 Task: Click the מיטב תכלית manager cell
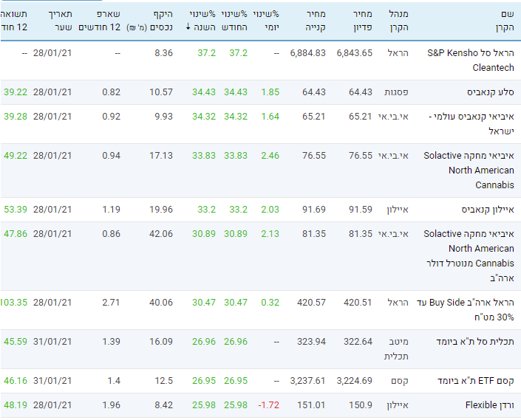[396, 349]
